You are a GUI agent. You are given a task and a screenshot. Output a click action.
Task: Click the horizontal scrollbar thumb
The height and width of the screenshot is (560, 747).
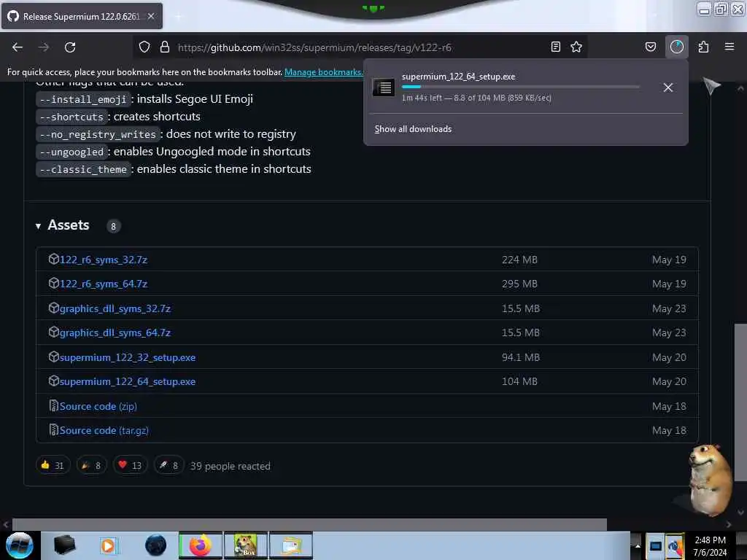point(309,524)
